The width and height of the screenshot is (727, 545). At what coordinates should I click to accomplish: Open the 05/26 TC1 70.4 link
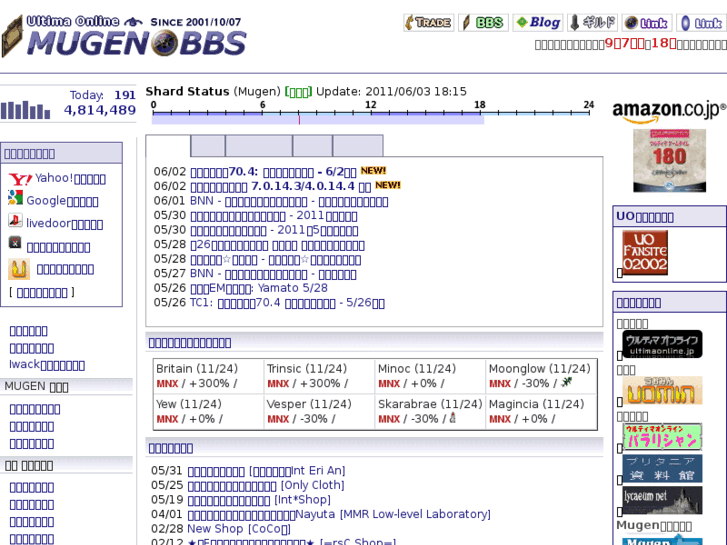click(287, 303)
